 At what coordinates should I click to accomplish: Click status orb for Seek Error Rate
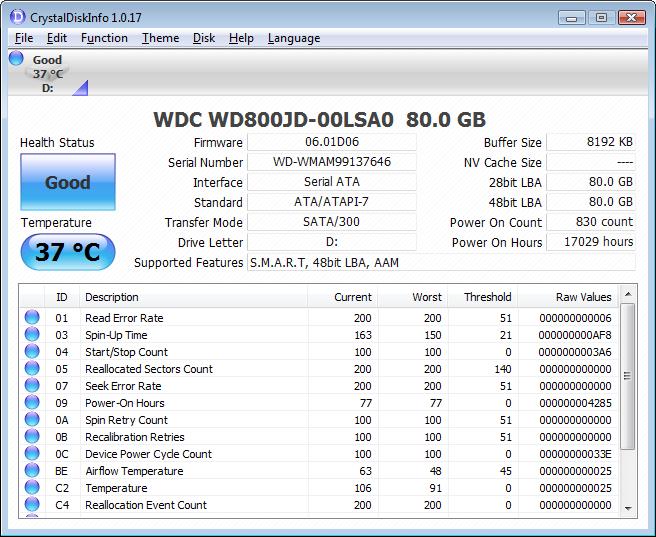point(32,386)
